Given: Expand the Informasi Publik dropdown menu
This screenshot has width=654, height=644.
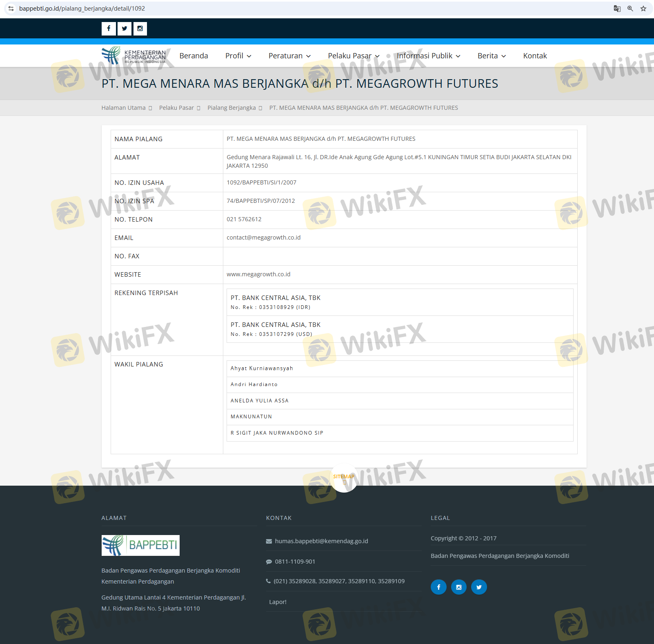Looking at the screenshot, I should point(429,56).
